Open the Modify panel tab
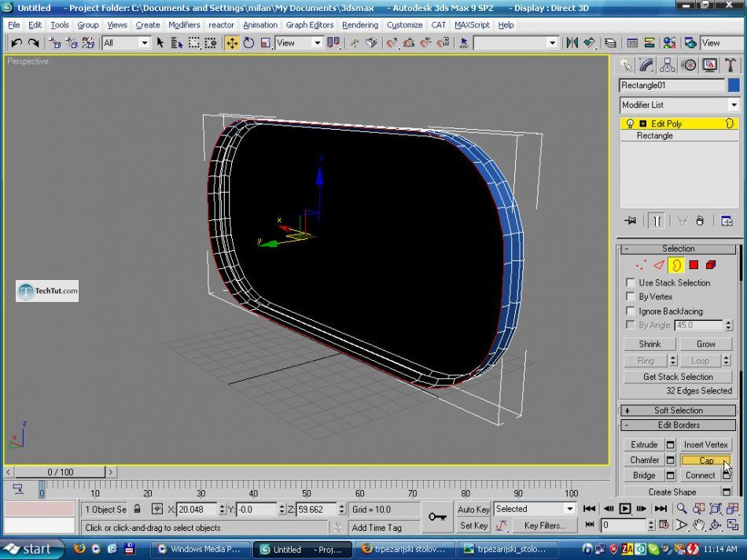This screenshot has width=747, height=560. pos(646,64)
